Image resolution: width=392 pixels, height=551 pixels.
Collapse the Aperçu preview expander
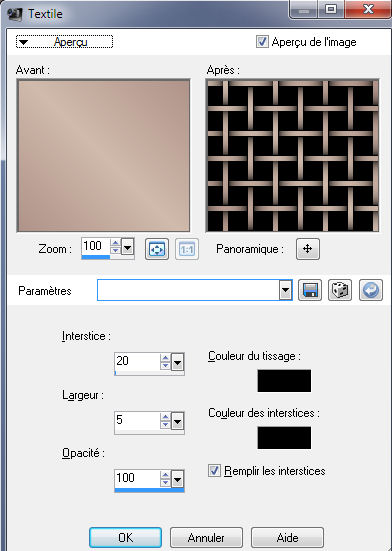click(64, 42)
